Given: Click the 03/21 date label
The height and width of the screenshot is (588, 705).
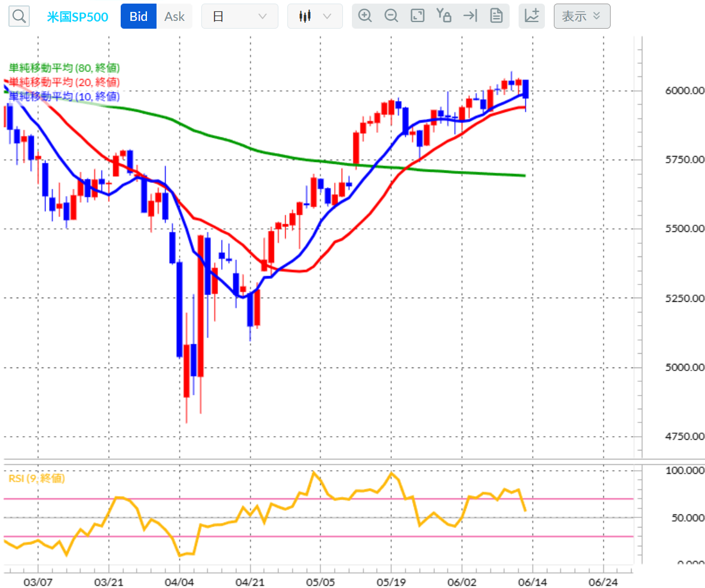Looking at the screenshot, I should click(x=108, y=582).
